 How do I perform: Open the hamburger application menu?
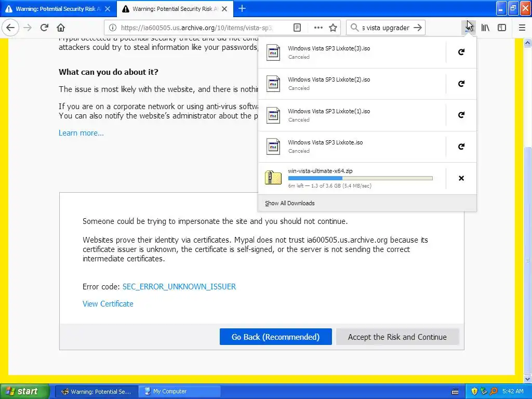[x=522, y=28]
